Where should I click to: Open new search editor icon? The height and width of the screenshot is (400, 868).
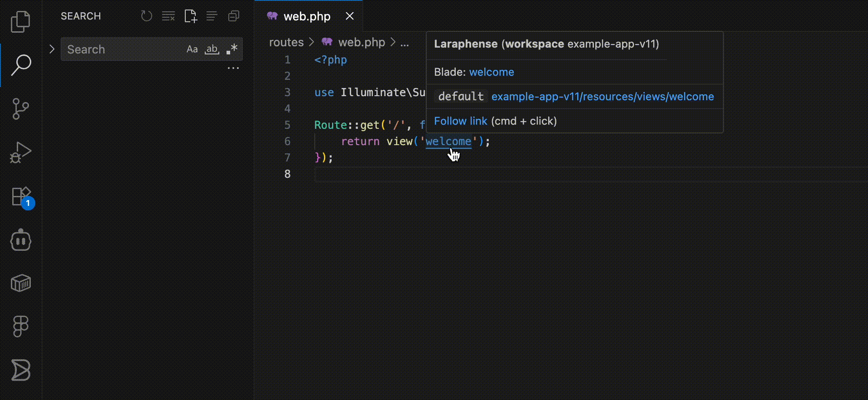pos(190,16)
